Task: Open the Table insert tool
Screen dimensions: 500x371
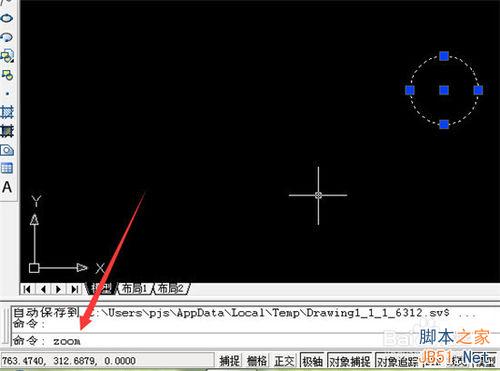Action: click(7, 168)
